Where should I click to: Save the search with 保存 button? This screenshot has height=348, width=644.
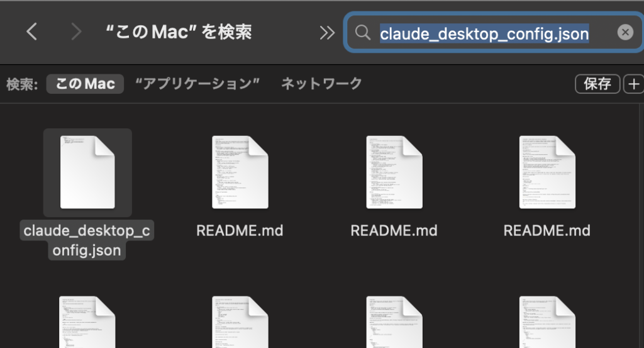point(597,84)
